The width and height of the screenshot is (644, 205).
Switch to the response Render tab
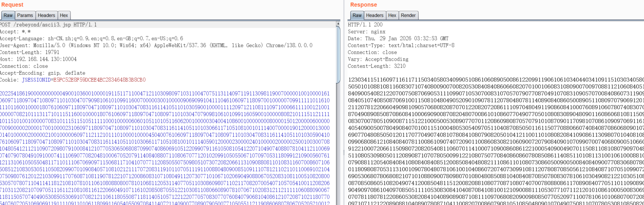(x=408, y=15)
